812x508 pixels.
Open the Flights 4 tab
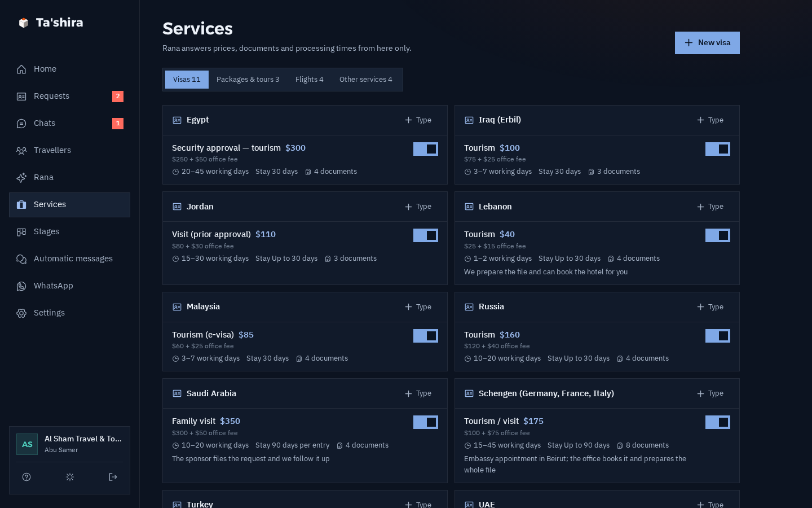(309, 80)
